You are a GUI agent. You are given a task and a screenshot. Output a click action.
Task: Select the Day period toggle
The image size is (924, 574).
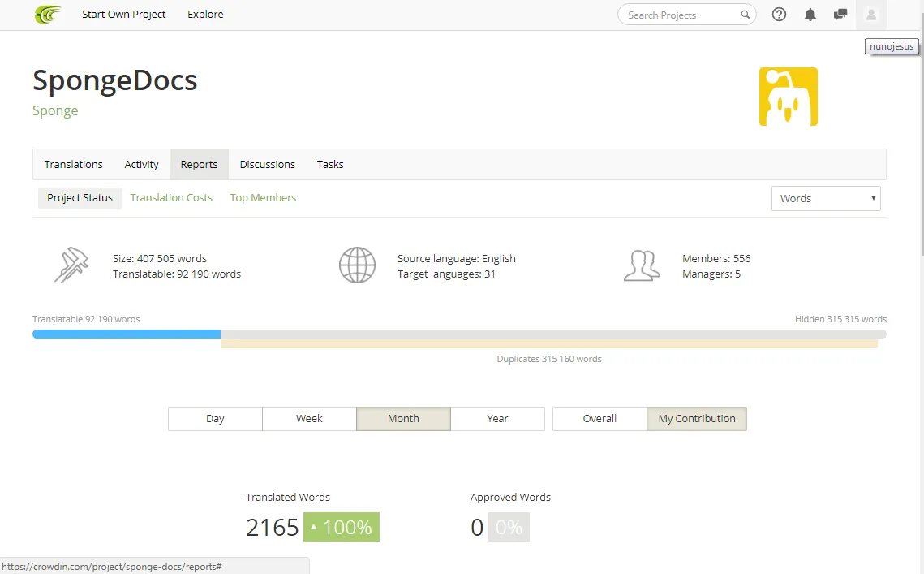click(x=215, y=419)
